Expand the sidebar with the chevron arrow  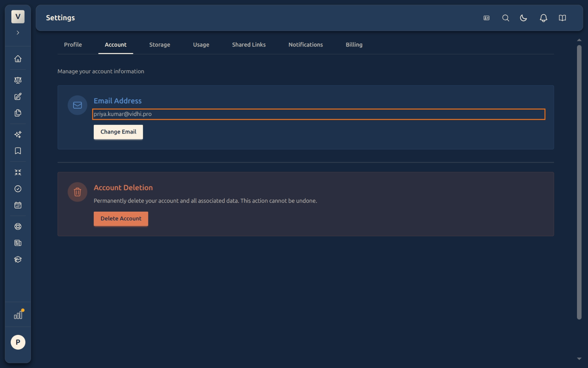[18, 33]
